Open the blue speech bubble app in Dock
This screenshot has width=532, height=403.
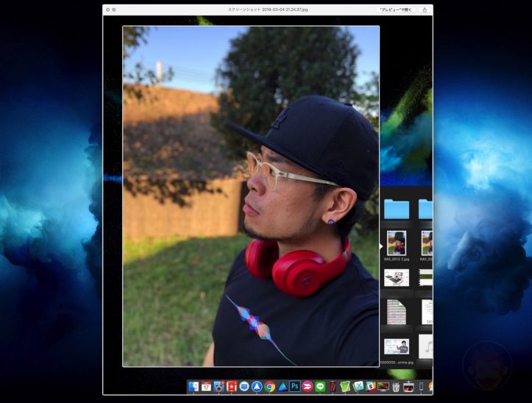coord(244,386)
